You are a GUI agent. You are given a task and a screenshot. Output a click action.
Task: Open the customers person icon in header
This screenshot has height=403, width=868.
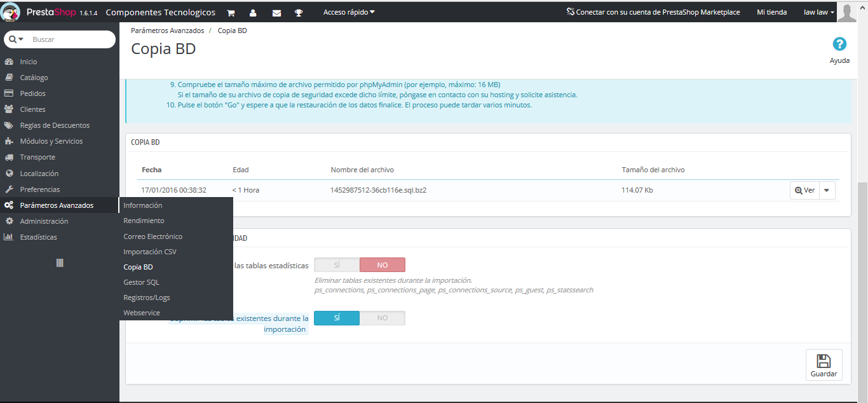(x=253, y=13)
